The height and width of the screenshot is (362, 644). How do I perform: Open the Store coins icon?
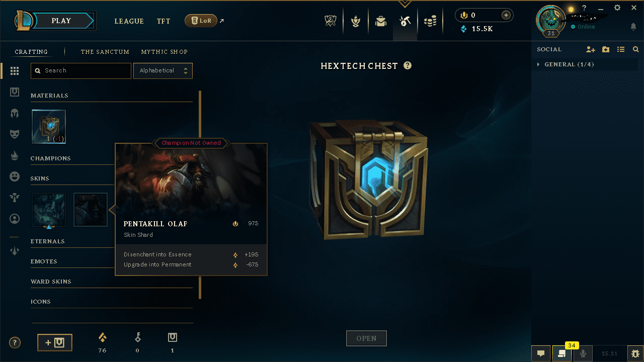(430, 21)
